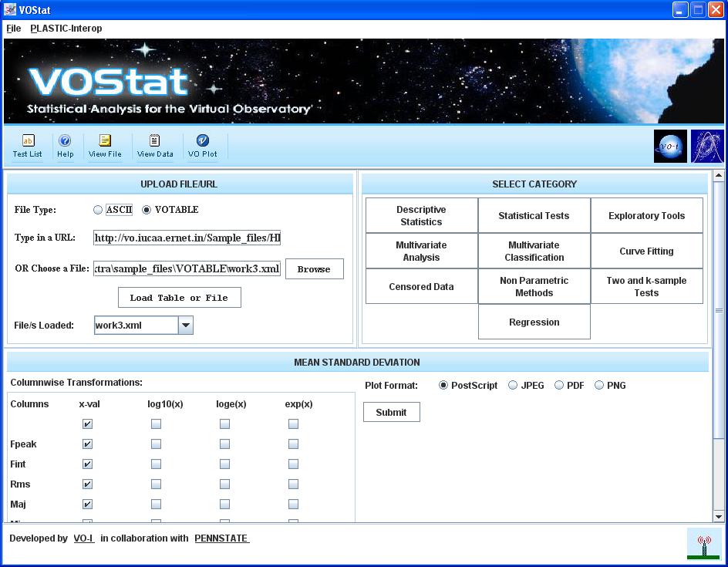The height and width of the screenshot is (567, 728).
Task: Enable log10(x) checkbox for Fpeak
Action: (156, 444)
